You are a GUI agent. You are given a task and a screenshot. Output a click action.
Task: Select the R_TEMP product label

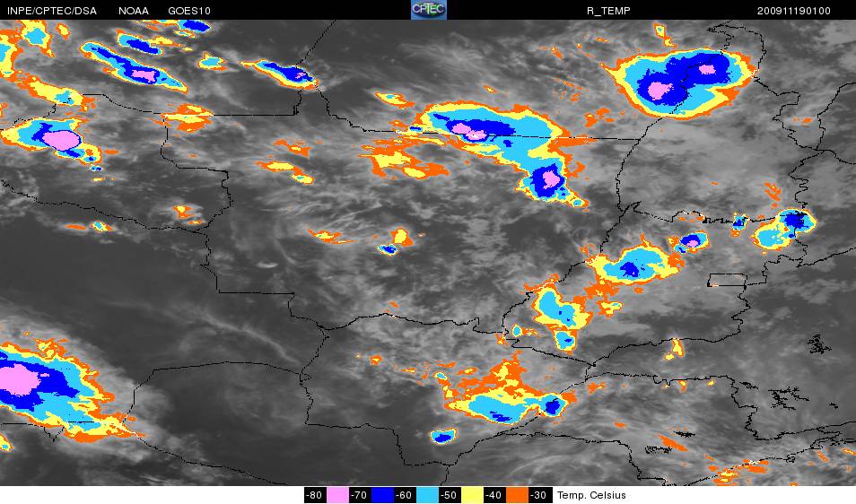click(x=608, y=11)
